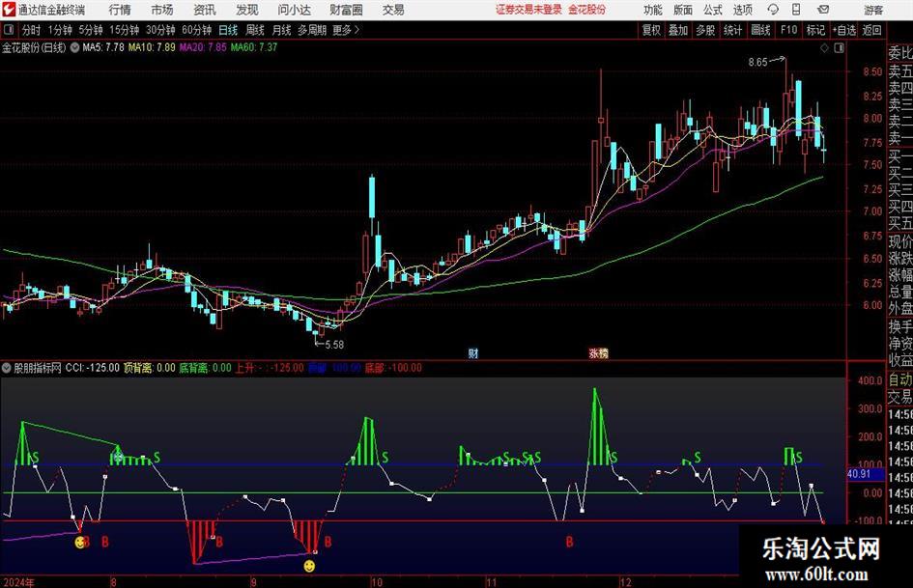Open the 公式 menu
The height and width of the screenshot is (588, 913).
(x=713, y=10)
